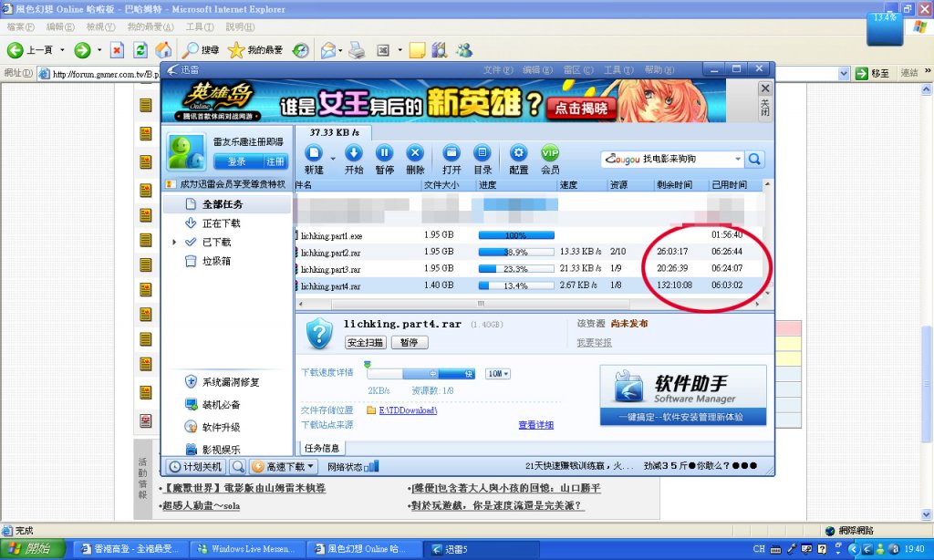Screen dimensions: 934x560
Task: Click the Gougou search magnifier button
Action: [x=754, y=159]
